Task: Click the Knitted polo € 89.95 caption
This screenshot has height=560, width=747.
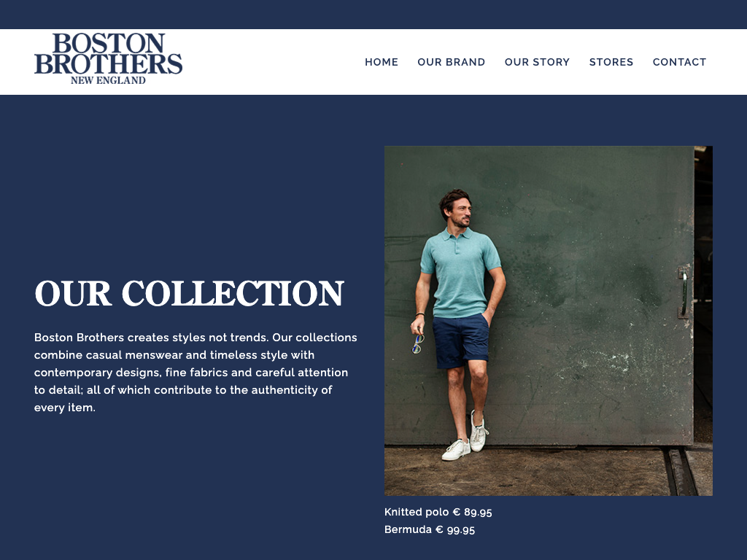Action: point(438,512)
